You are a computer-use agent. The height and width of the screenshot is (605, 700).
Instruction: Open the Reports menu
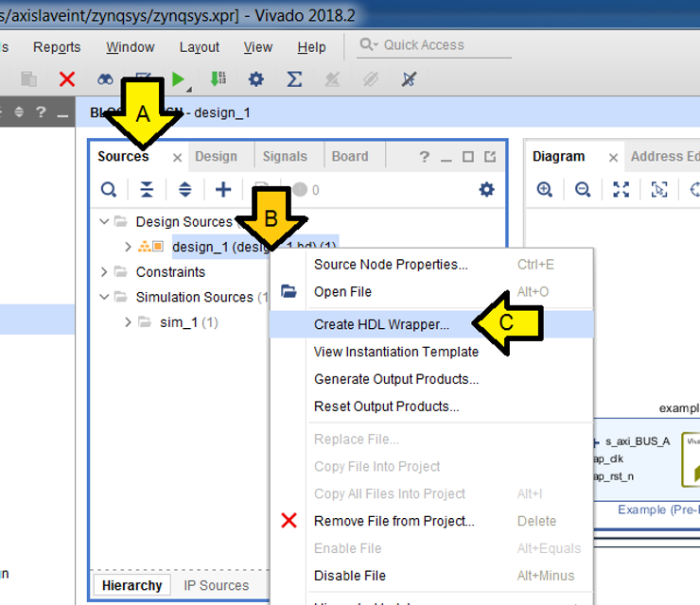click(x=57, y=47)
